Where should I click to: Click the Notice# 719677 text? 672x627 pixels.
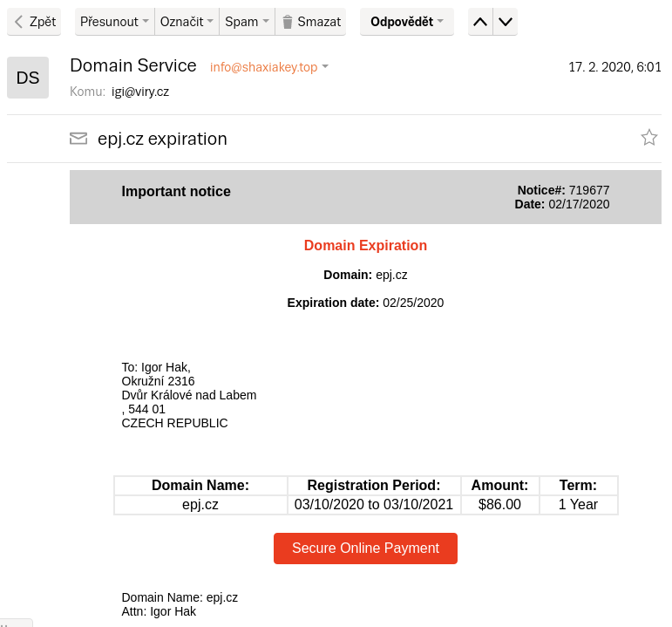tap(564, 190)
